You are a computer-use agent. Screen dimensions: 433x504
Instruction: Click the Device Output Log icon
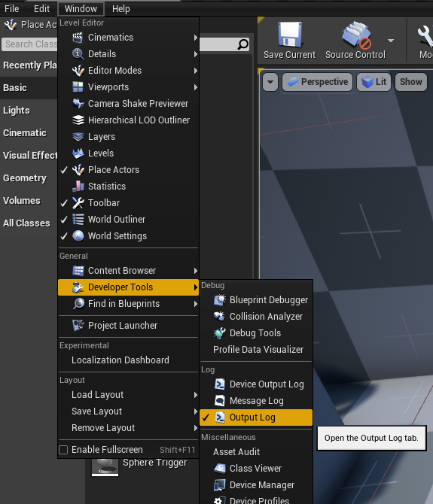(x=219, y=384)
